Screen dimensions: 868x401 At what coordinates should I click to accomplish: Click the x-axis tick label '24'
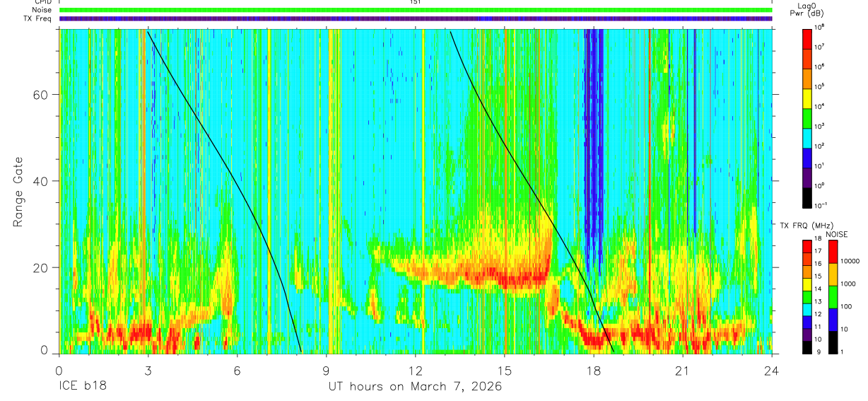coord(772,370)
